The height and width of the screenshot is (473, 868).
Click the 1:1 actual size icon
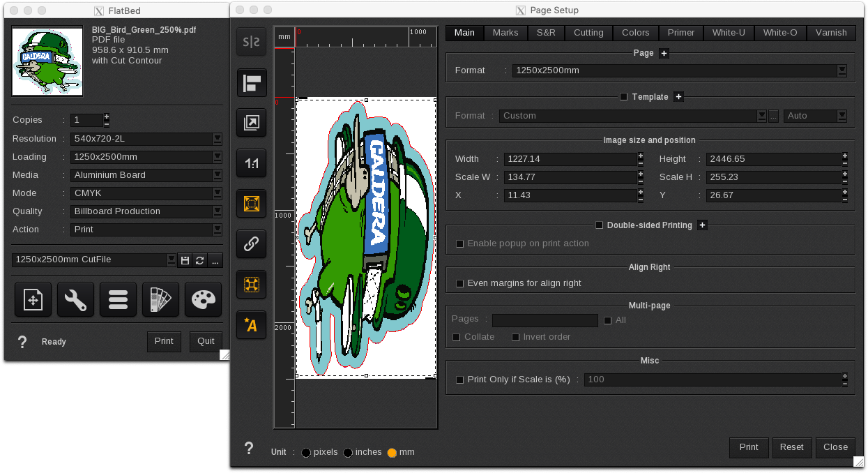251,164
